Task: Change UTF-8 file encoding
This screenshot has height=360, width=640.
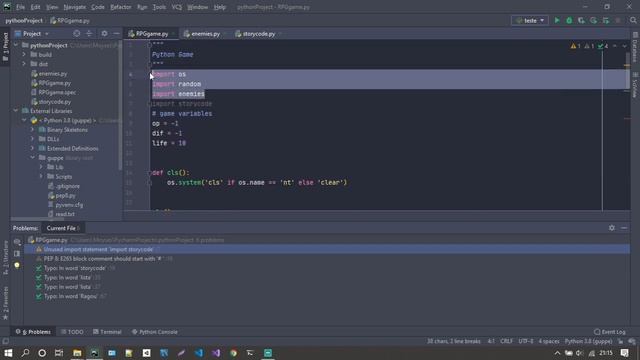Action: [526, 341]
